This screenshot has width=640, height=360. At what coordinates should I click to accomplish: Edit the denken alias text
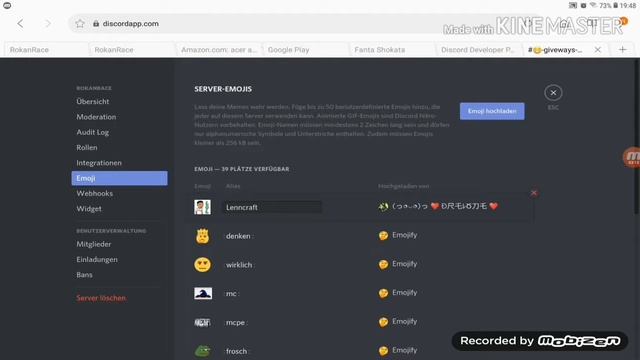[x=239, y=236]
